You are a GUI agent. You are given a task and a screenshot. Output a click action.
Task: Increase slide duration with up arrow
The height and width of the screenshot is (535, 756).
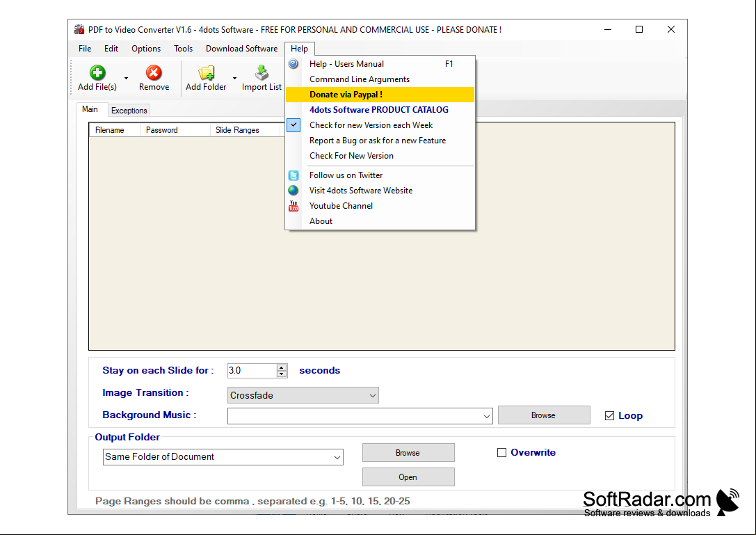pyautogui.click(x=282, y=367)
